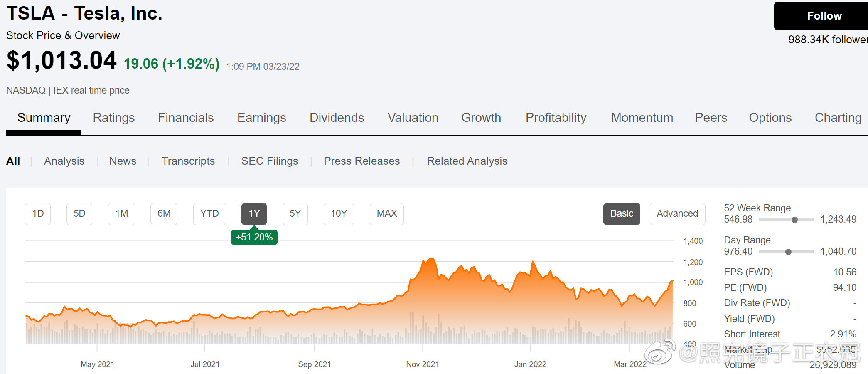Open the Transcripts filter
The image size is (868, 374).
(188, 161)
